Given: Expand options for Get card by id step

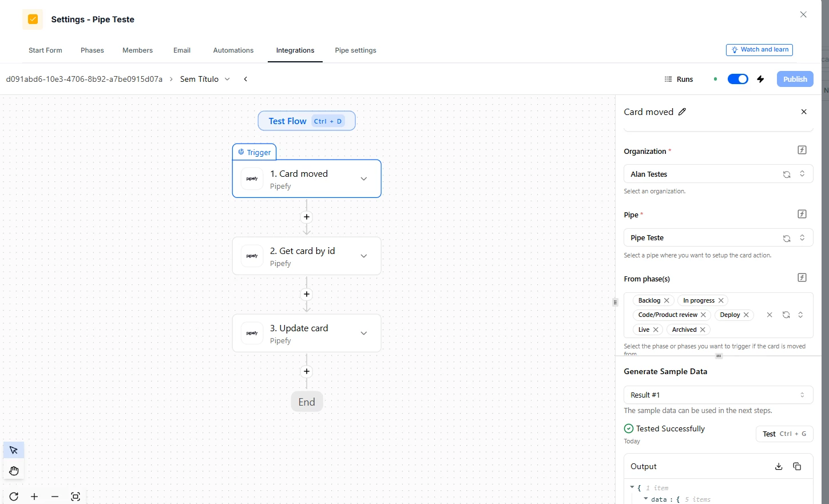Looking at the screenshot, I should click(364, 256).
